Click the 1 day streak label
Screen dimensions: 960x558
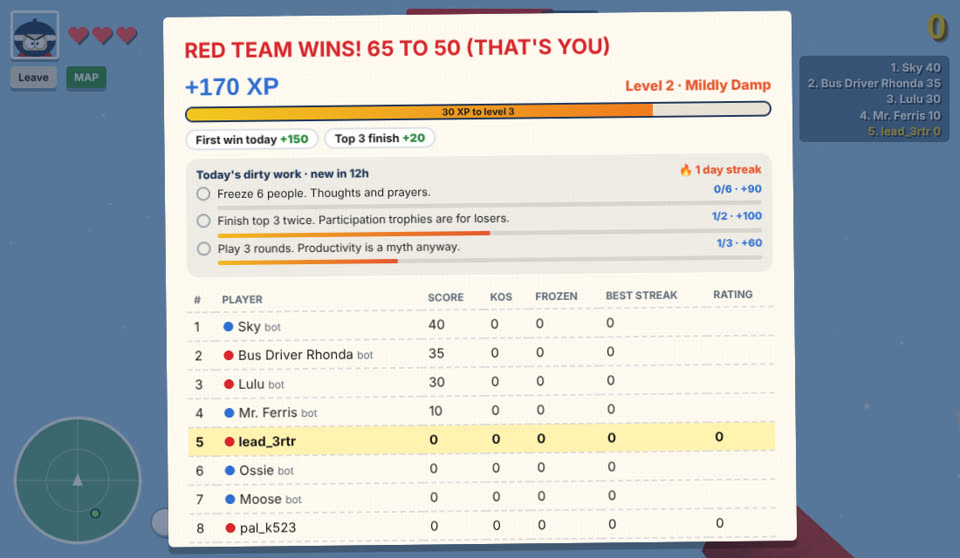[x=727, y=170]
